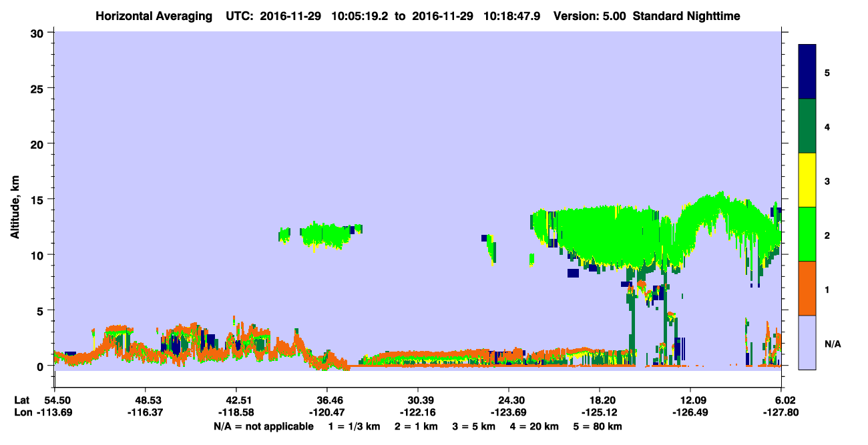Screen dimensions: 868x445
Task: Click the latitude value 24.30
Action: [509, 400]
